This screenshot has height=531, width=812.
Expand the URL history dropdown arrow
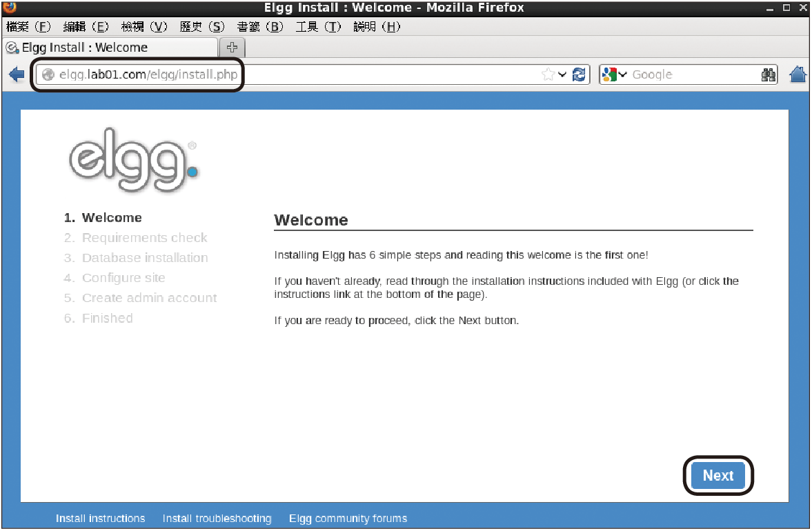click(562, 74)
